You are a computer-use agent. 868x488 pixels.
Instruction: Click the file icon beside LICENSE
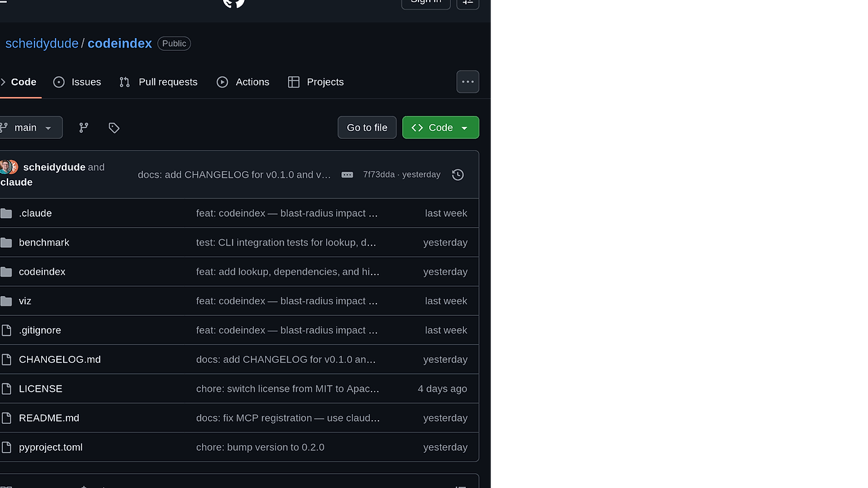[x=6, y=388]
